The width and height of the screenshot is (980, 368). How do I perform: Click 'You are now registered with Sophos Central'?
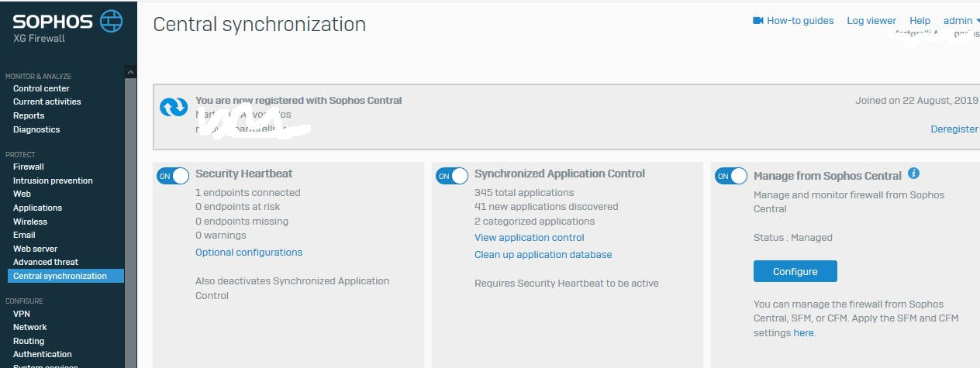point(298,101)
